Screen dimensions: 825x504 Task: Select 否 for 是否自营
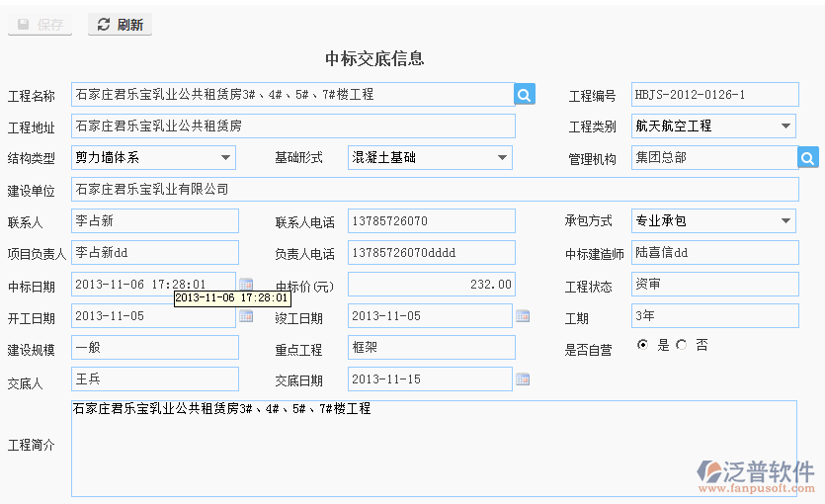[682, 345]
